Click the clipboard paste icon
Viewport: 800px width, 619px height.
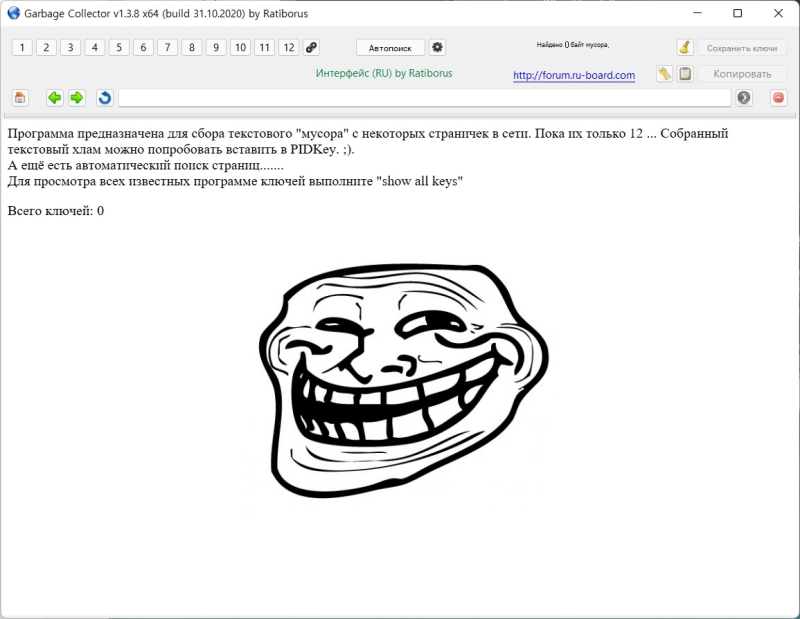click(x=685, y=74)
